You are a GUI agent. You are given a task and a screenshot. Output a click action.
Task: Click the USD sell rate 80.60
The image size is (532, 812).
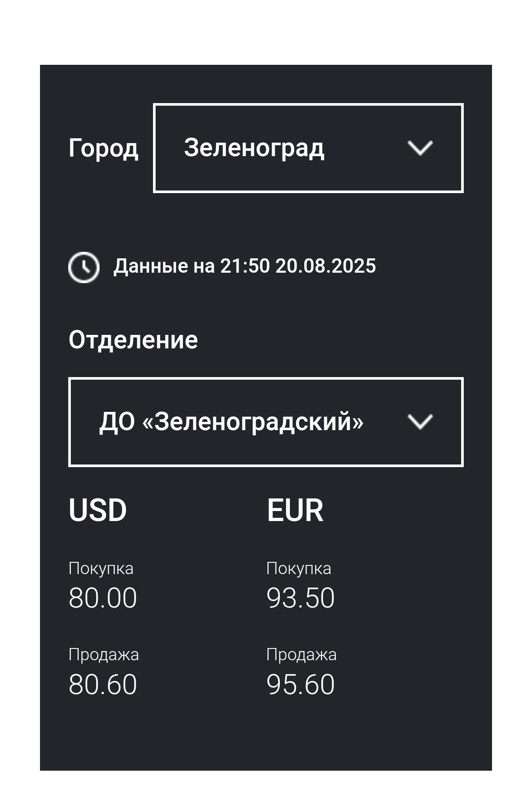103,685
